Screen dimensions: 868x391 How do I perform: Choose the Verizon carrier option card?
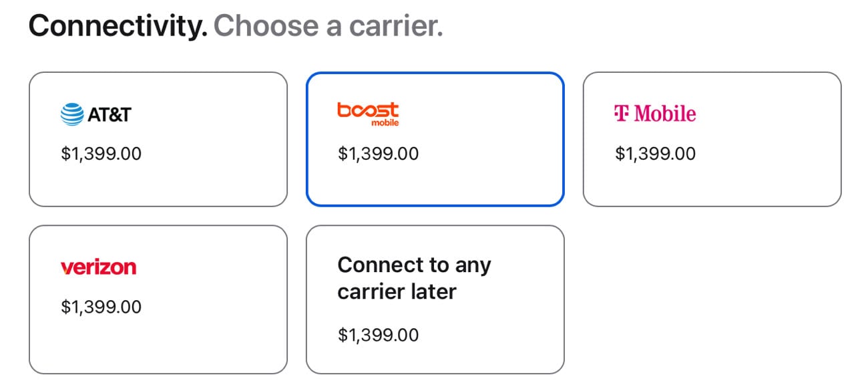158,299
